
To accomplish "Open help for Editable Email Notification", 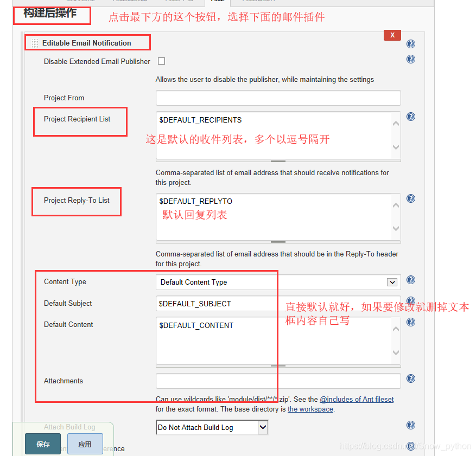I will coord(411,44).
